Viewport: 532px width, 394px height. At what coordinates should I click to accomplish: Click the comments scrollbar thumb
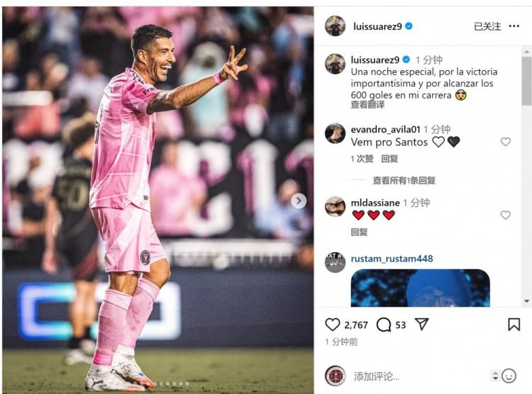tap(526, 81)
